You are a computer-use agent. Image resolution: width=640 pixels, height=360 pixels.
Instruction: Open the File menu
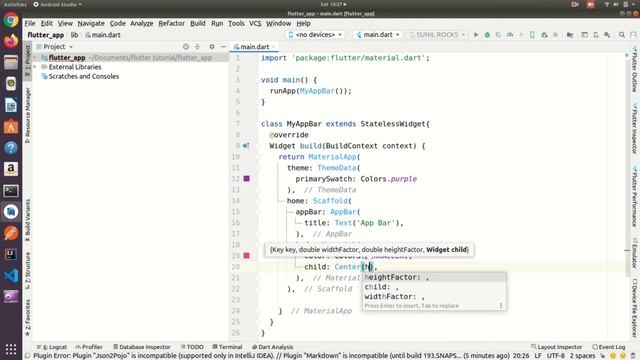30,23
